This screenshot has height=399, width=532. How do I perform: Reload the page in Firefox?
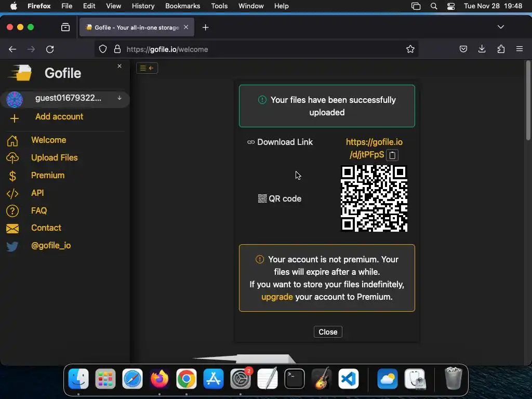50,49
